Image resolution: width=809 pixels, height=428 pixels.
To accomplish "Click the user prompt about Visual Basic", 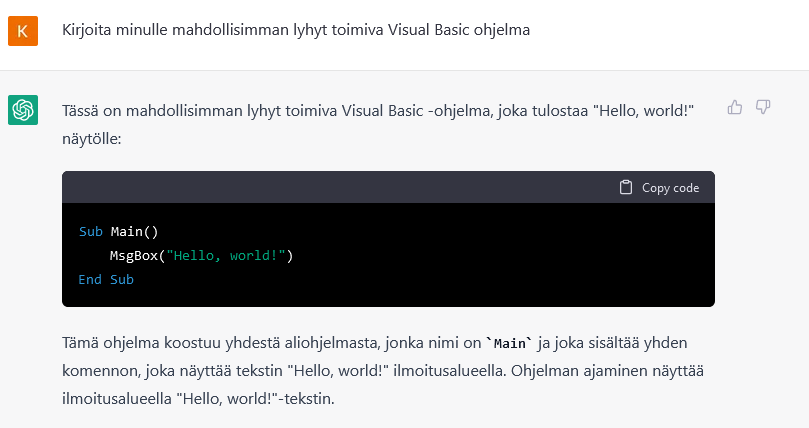I will [x=296, y=30].
